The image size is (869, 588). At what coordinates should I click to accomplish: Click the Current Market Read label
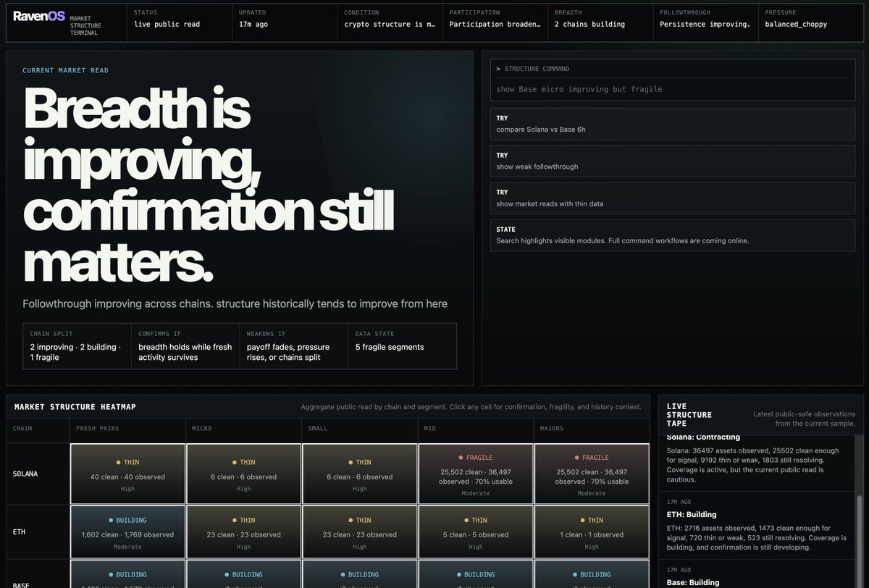tap(66, 70)
